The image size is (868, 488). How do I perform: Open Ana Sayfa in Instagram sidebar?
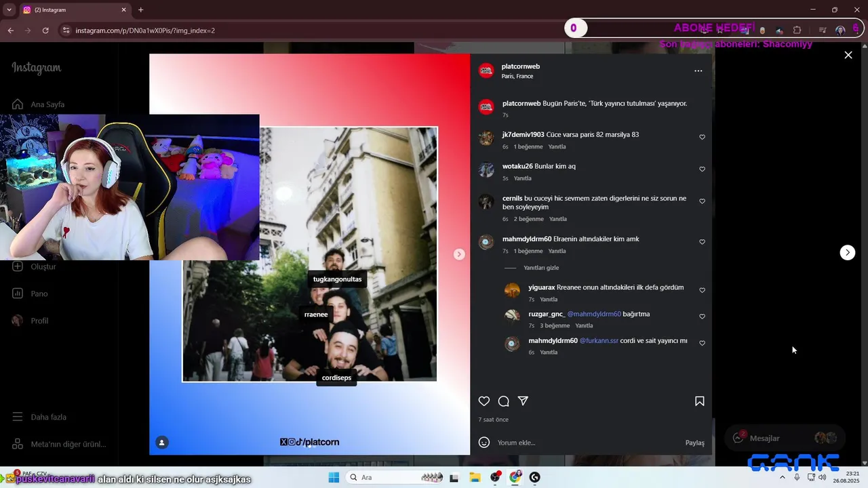(39, 104)
